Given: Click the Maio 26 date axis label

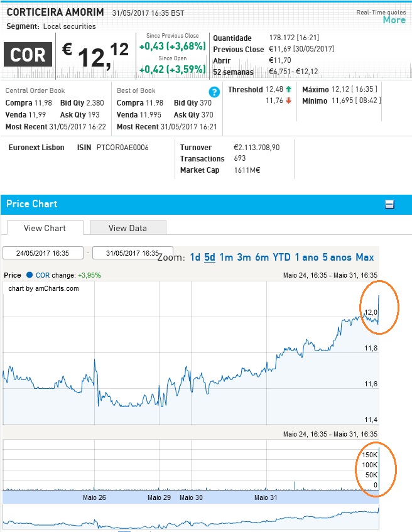Looking at the screenshot, I should [94, 497].
